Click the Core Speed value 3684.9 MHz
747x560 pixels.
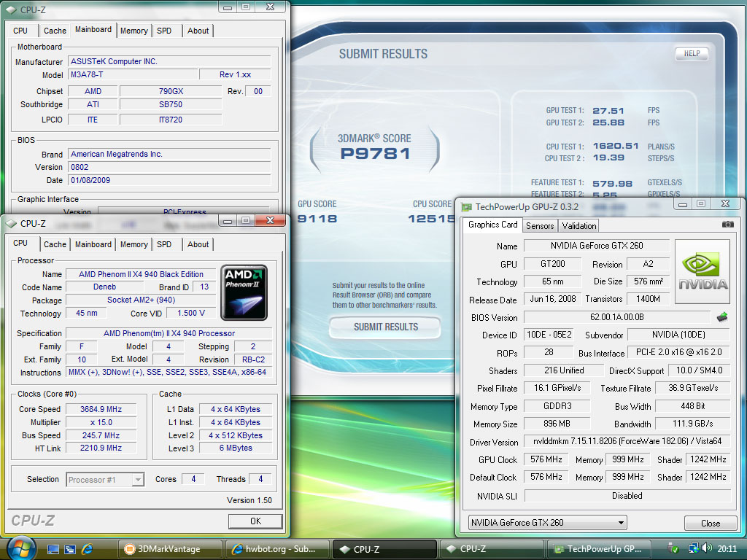[x=101, y=409]
